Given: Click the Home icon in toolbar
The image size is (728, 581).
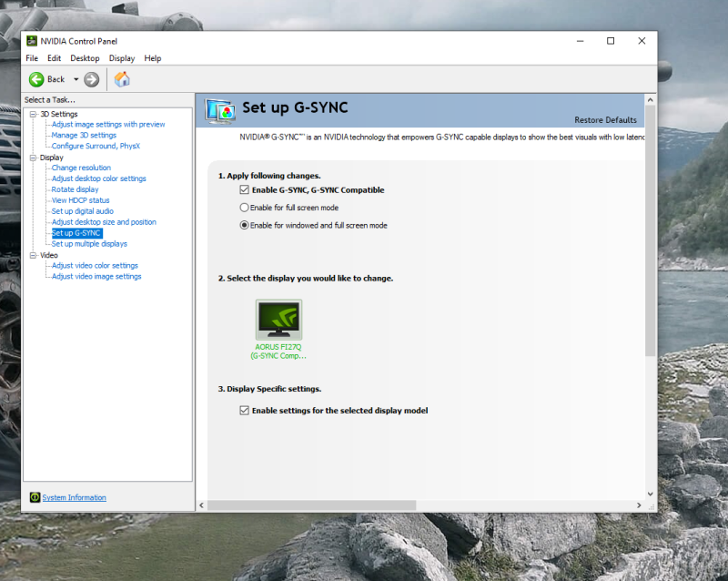Looking at the screenshot, I should (x=122, y=79).
